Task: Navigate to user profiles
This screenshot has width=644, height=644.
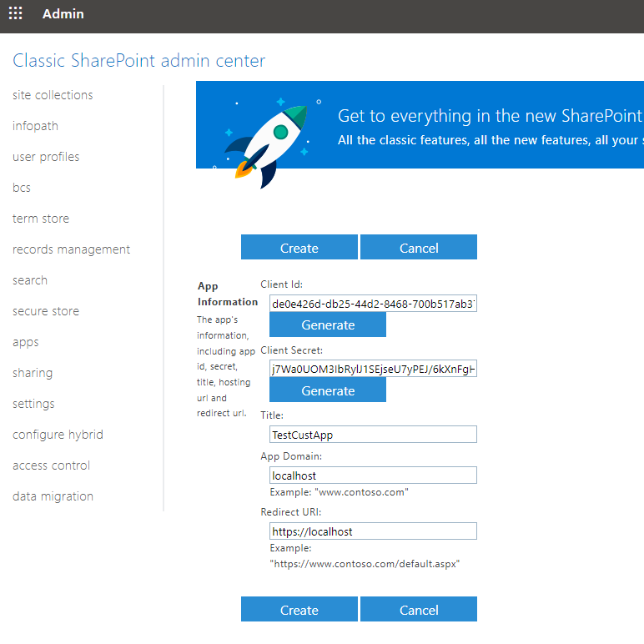Action: click(x=46, y=157)
